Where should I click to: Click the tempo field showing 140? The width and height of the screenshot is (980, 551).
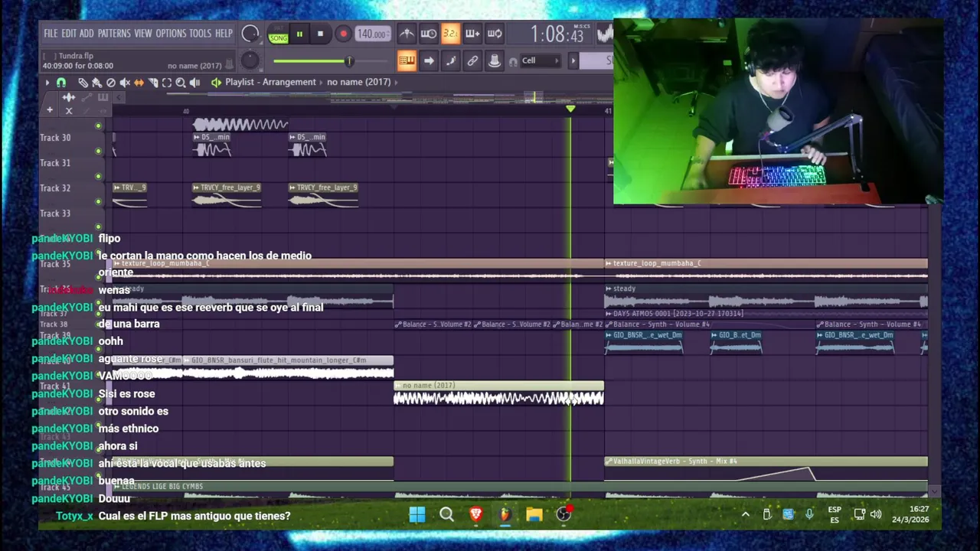point(372,34)
